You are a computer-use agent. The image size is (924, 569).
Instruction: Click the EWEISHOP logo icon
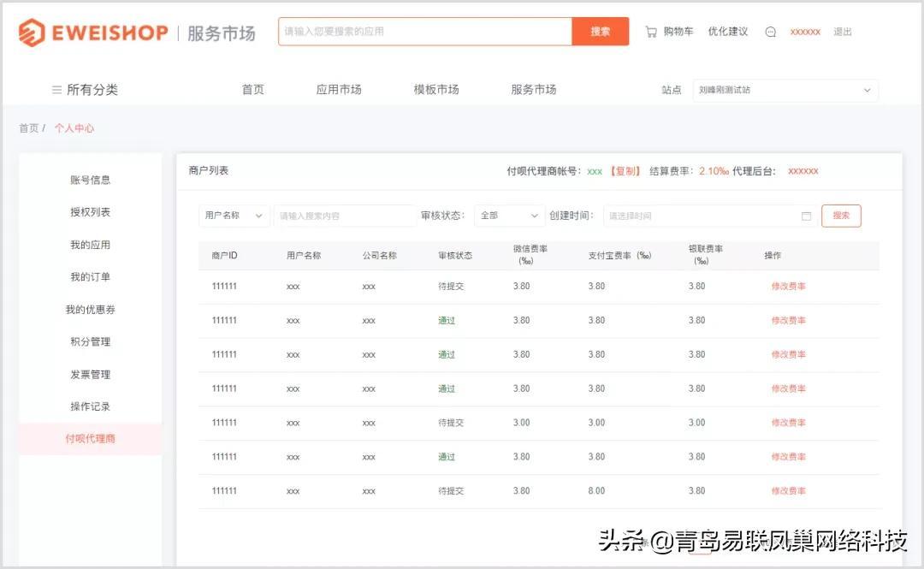[x=32, y=33]
